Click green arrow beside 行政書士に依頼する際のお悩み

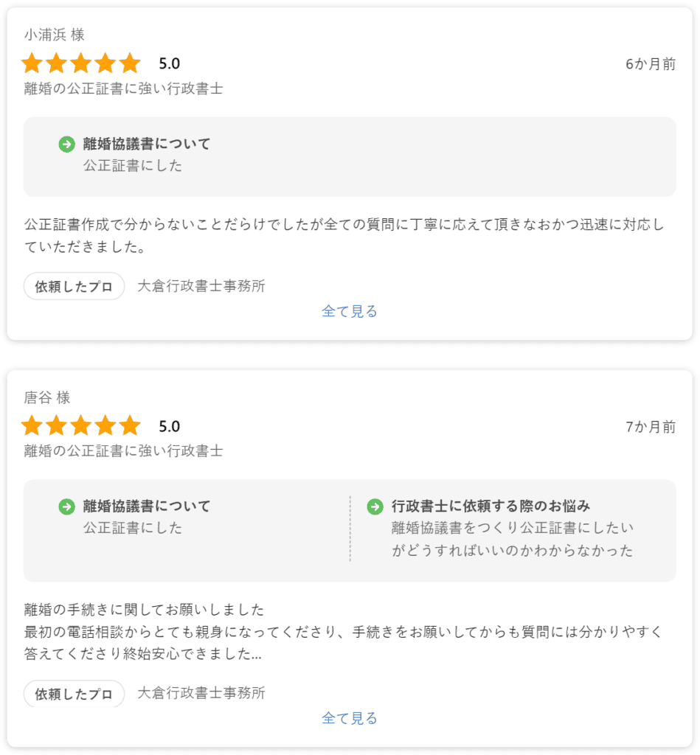click(x=375, y=507)
